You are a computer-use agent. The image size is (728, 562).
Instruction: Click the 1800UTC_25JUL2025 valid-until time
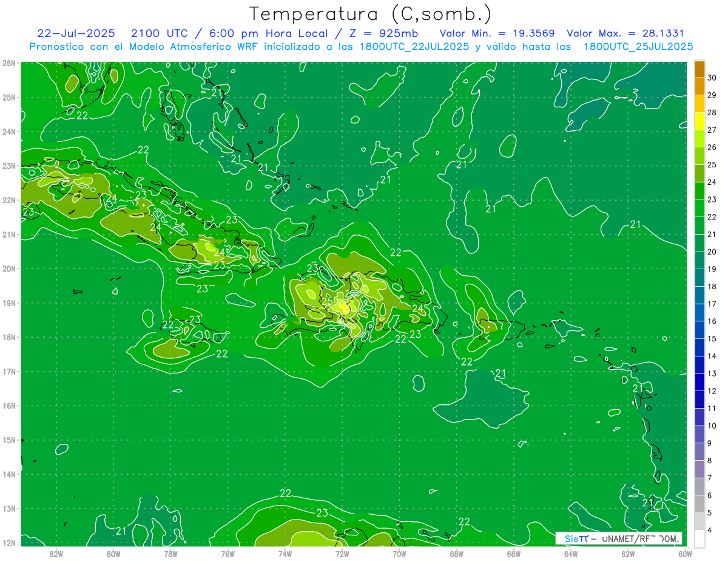638,47
